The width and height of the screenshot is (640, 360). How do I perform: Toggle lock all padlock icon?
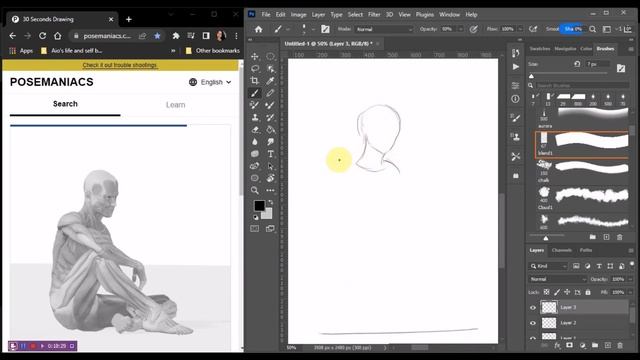pyautogui.click(x=588, y=292)
